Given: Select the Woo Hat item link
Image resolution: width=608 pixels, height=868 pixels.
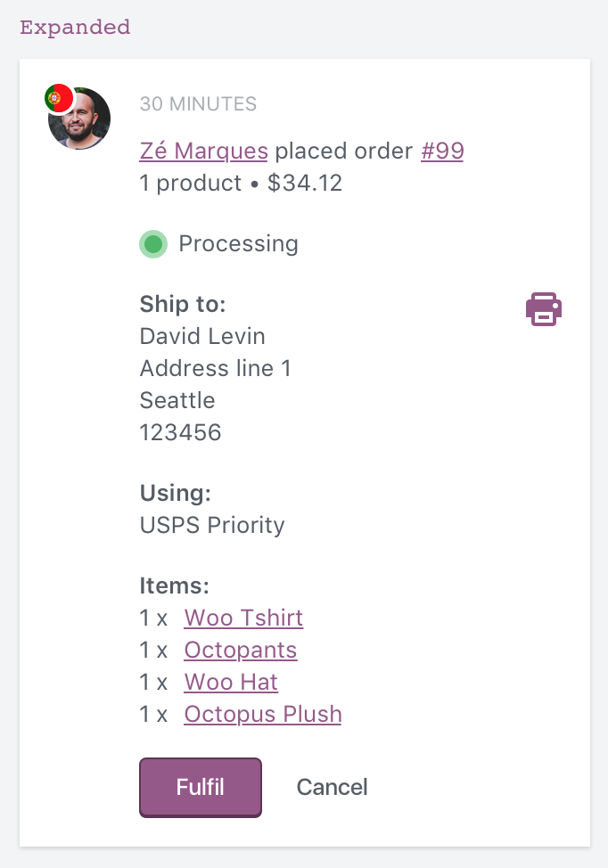Looking at the screenshot, I should tap(230, 682).
